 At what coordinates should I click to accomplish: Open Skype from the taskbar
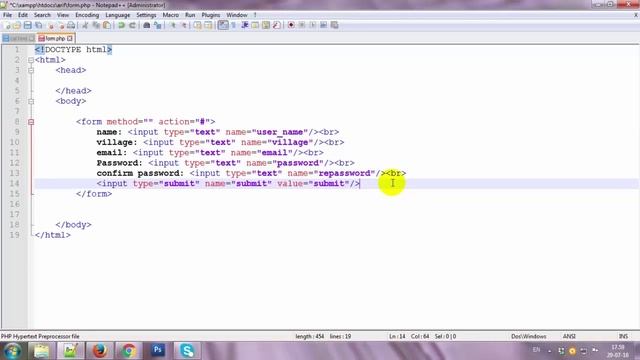click(187, 351)
